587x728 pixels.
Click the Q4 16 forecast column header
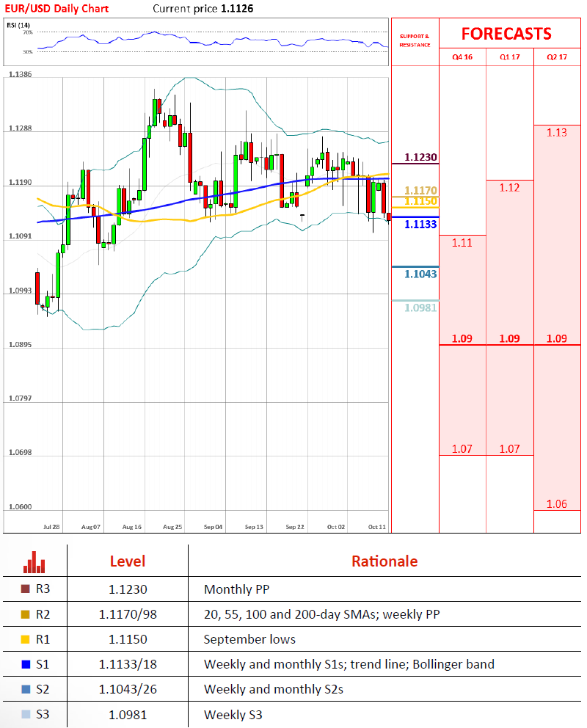click(x=462, y=57)
